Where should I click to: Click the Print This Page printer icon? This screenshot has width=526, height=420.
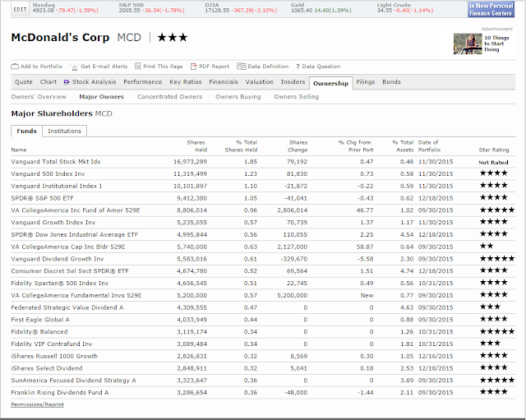[137, 66]
